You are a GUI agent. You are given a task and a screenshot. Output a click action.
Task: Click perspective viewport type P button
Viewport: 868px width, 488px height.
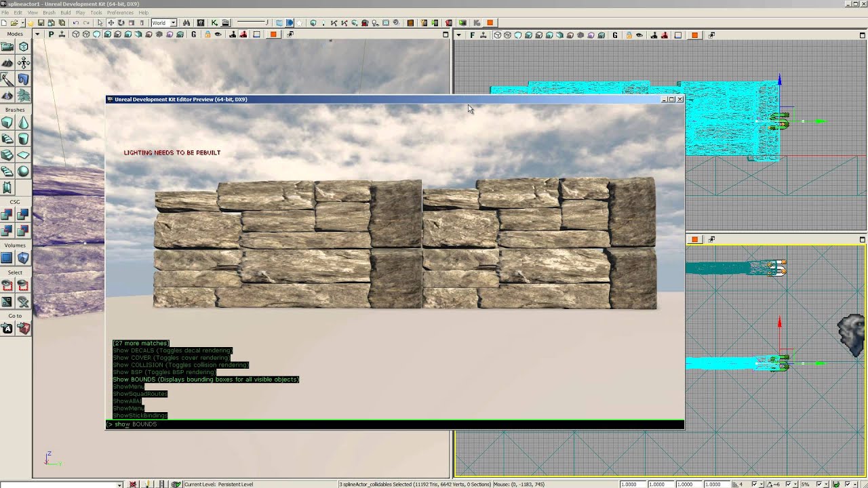(52, 35)
